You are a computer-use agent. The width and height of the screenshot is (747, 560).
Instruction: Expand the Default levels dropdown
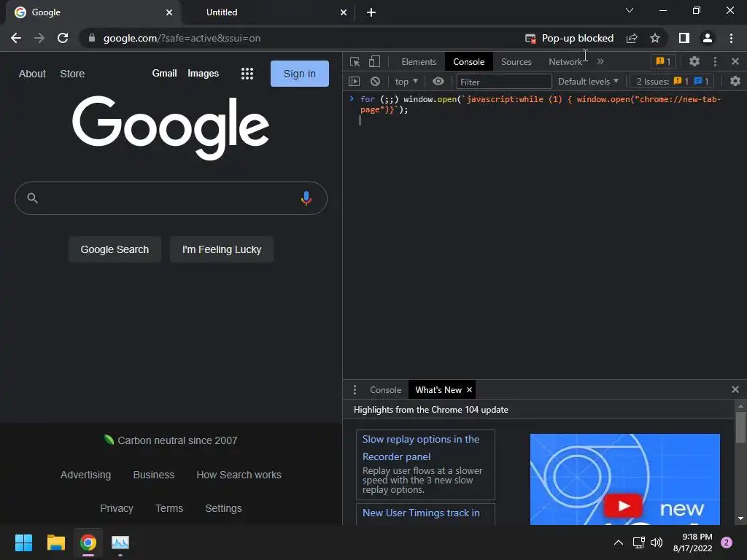pos(588,82)
